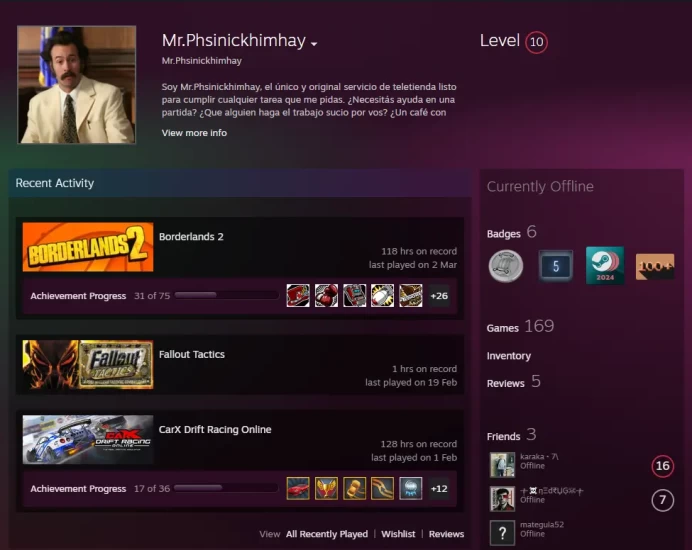Show the +26 more Borderlands achievements
692x550 pixels.
[439, 296]
